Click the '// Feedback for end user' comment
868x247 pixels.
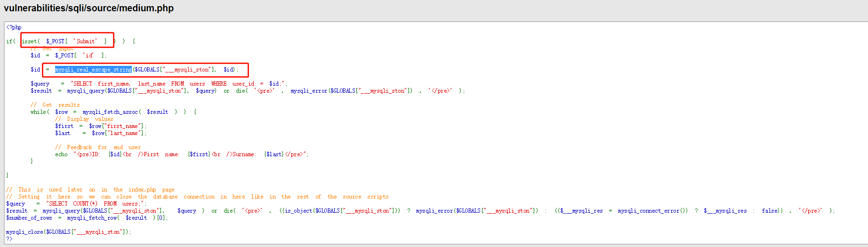point(98,147)
